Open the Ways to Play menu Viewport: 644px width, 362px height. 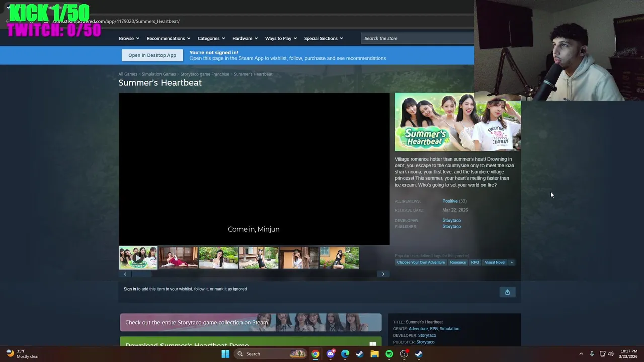(281, 38)
